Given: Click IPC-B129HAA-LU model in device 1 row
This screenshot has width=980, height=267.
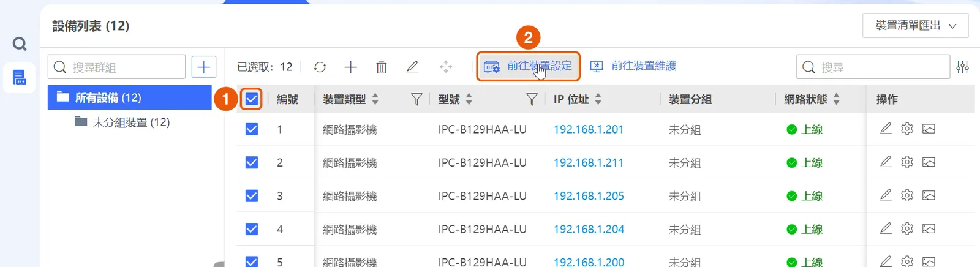Looking at the screenshot, I should 482,129.
